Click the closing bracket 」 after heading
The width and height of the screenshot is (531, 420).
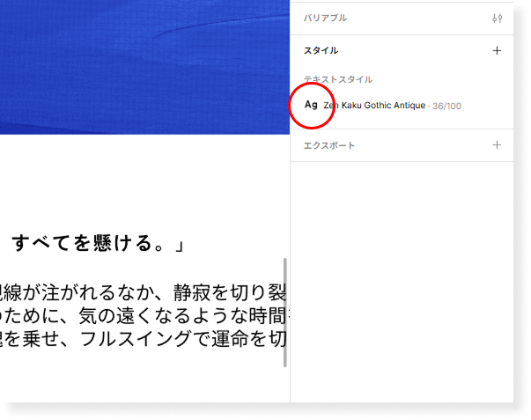click(x=179, y=244)
